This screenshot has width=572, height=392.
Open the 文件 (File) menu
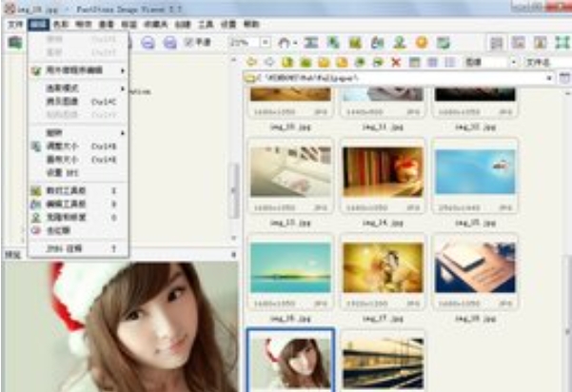pyautogui.click(x=15, y=25)
